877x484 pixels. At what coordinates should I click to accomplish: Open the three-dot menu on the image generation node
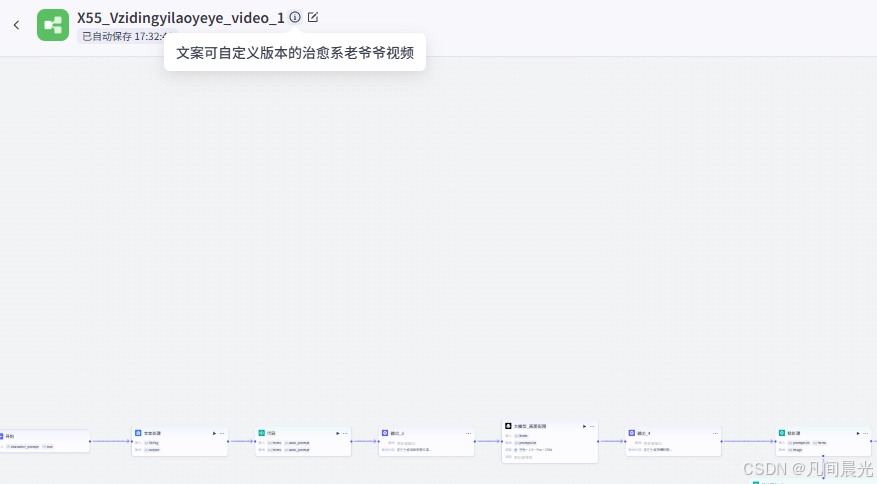click(866, 434)
